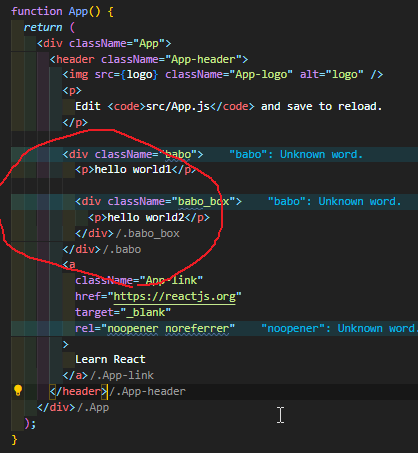The width and height of the screenshot is (418, 453).
Task: Click the Unknown word hint beside babo_box
Action: pyautogui.click(x=334, y=201)
